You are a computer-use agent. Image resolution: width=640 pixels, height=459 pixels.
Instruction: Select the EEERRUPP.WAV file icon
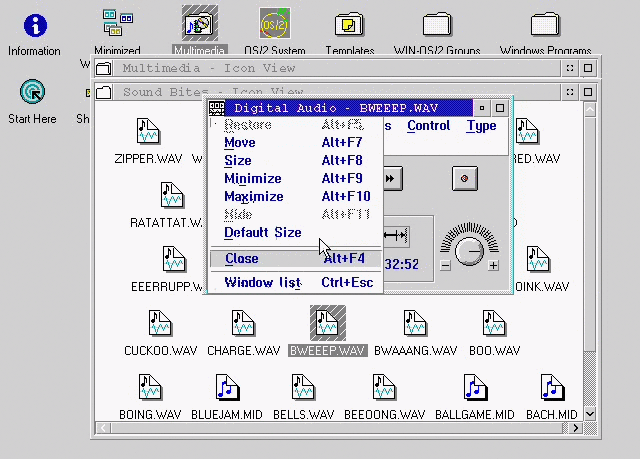tap(174, 259)
